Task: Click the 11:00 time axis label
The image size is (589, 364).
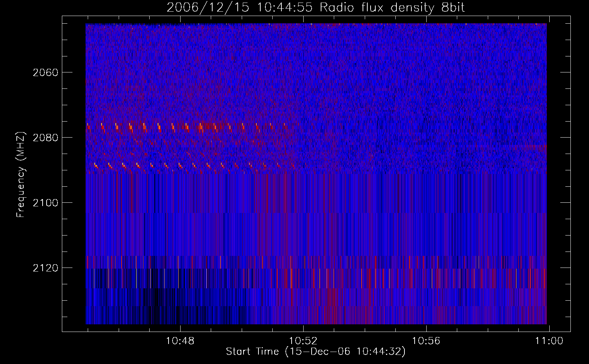Action: point(549,341)
